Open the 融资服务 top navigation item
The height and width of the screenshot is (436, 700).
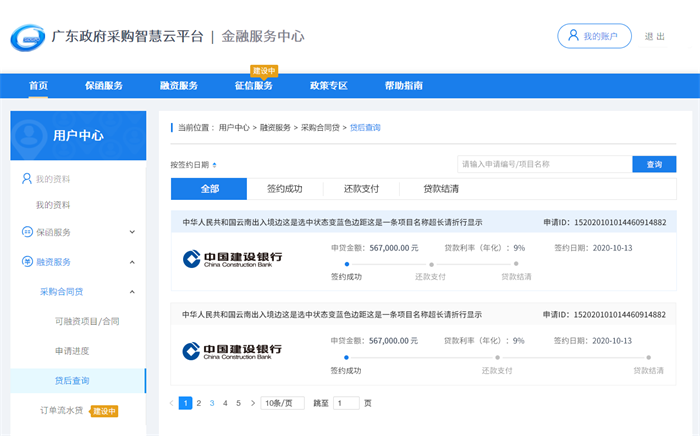pyautogui.click(x=179, y=85)
